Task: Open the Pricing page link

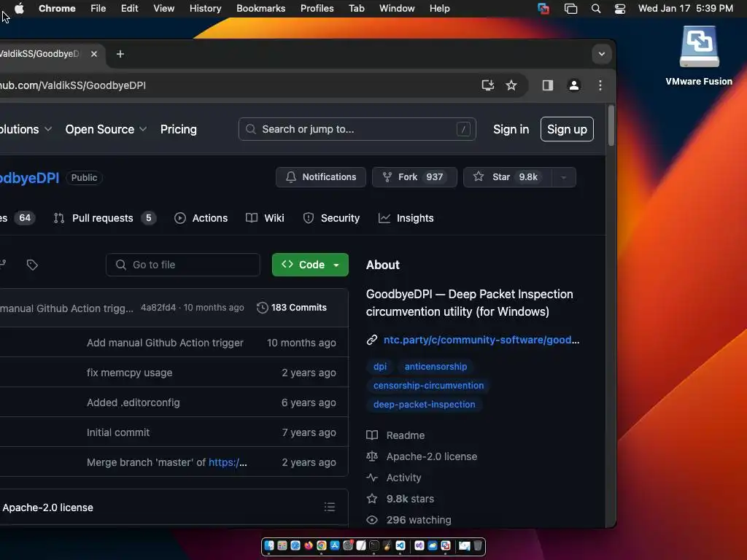Action: pyautogui.click(x=179, y=130)
